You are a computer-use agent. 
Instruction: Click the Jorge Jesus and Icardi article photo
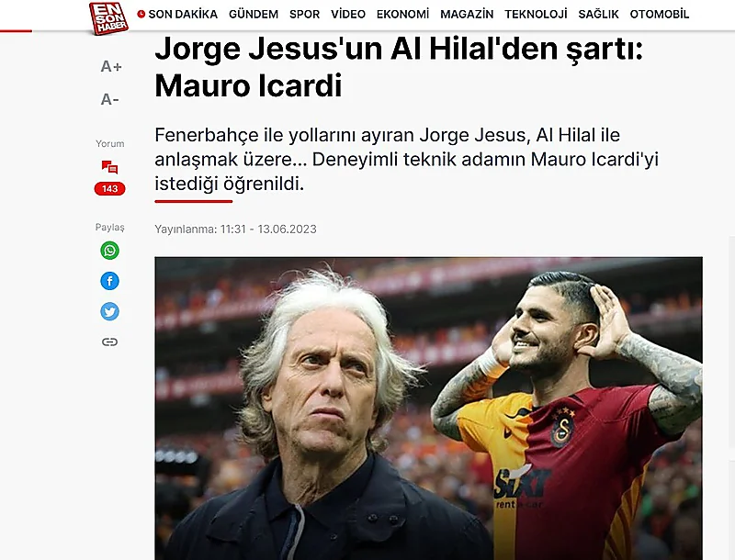point(428,408)
